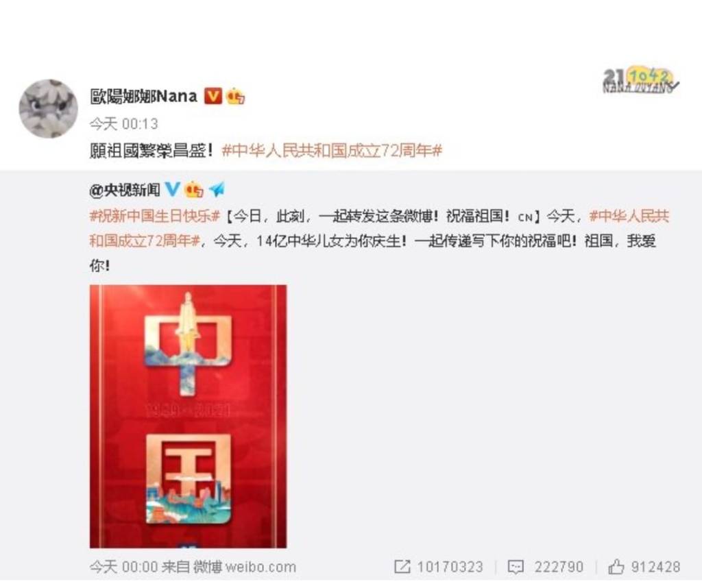Like the post via the 912428 thumbs-up
Image resolution: width=702 pixels, height=588 pixels.
(x=616, y=567)
